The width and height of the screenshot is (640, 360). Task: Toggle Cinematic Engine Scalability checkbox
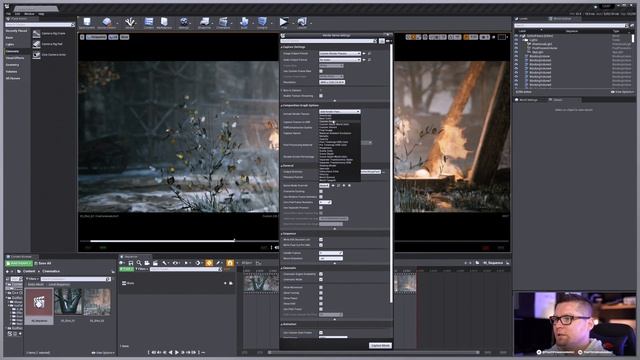pos(321,274)
